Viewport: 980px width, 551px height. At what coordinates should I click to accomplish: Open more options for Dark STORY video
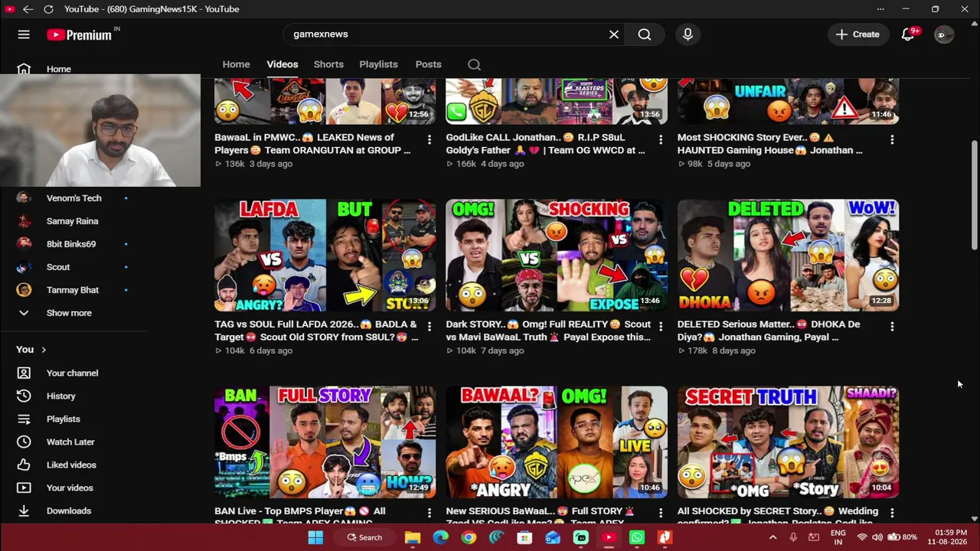click(661, 326)
